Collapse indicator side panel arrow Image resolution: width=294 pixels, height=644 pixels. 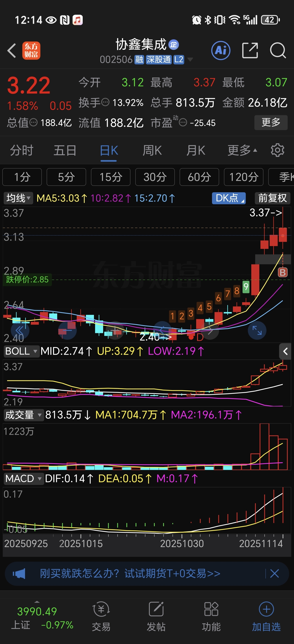[x=285, y=351]
